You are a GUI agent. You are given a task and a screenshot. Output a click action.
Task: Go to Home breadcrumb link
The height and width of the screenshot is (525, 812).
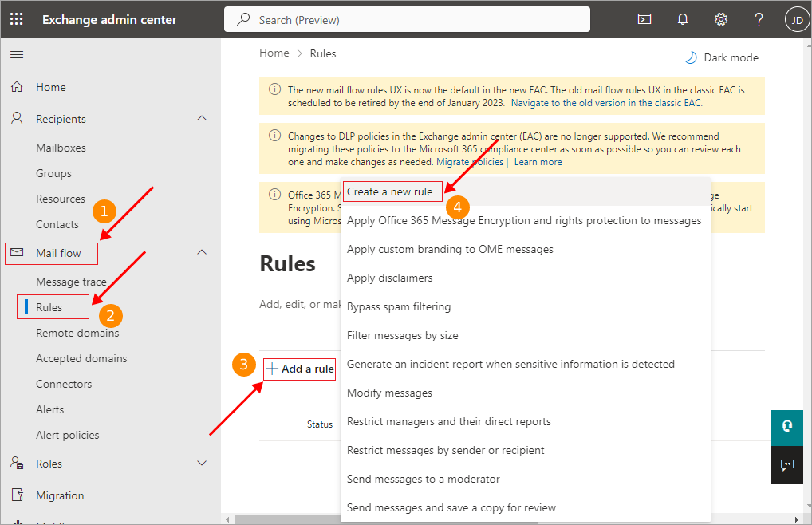pos(274,53)
